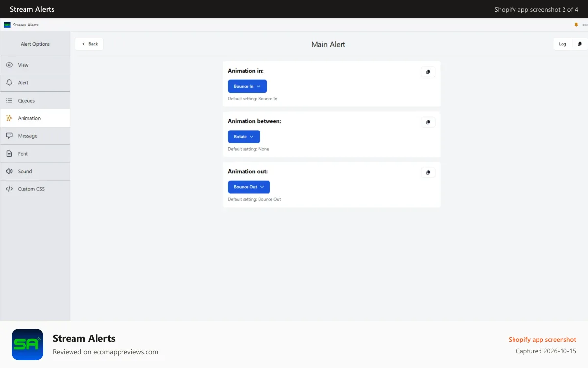Screen dimensions: 588x368
Task: Open the Bounce In animation dropdown
Action: (247, 86)
